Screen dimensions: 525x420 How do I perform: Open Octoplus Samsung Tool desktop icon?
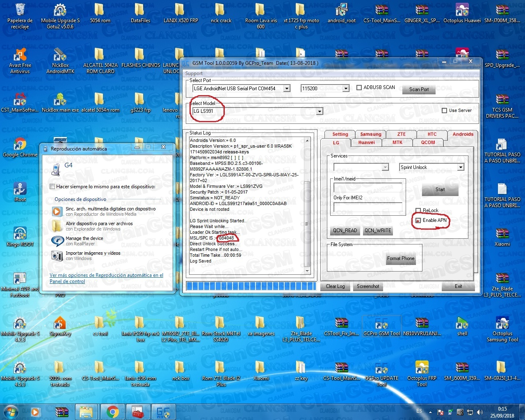(502, 329)
